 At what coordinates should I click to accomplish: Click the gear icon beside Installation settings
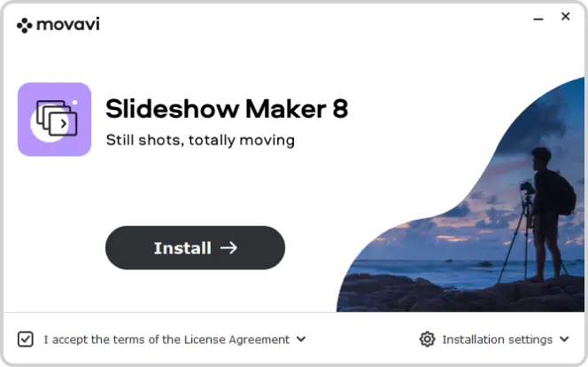pyautogui.click(x=427, y=340)
